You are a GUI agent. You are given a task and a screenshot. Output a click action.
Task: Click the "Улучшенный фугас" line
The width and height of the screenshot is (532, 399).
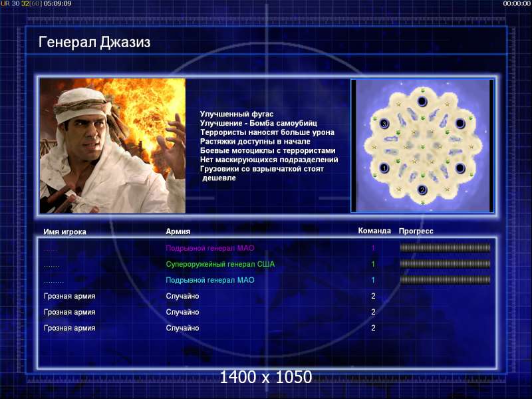237,114
